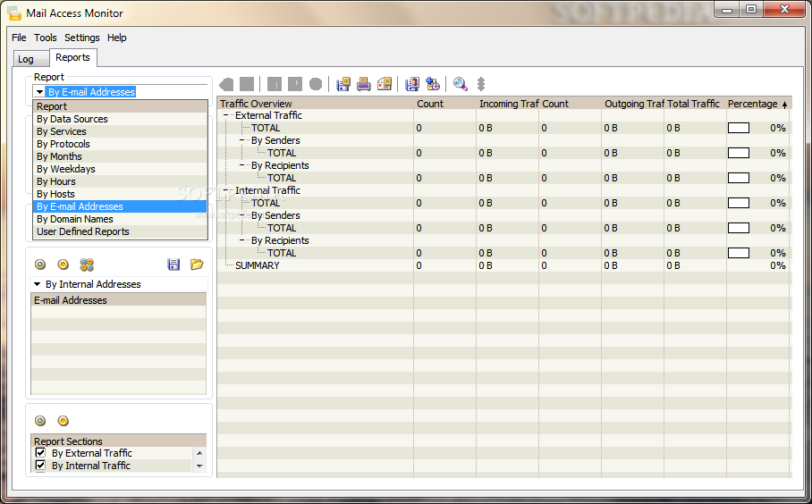Open the Tools menu
This screenshot has width=812, height=504.
(x=45, y=38)
